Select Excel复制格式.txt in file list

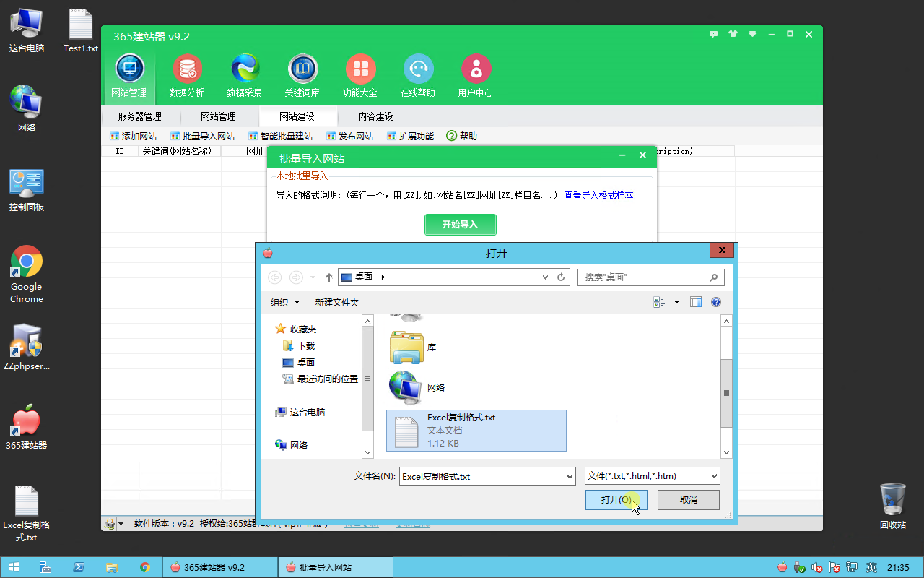pyautogui.click(x=476, y=431)
